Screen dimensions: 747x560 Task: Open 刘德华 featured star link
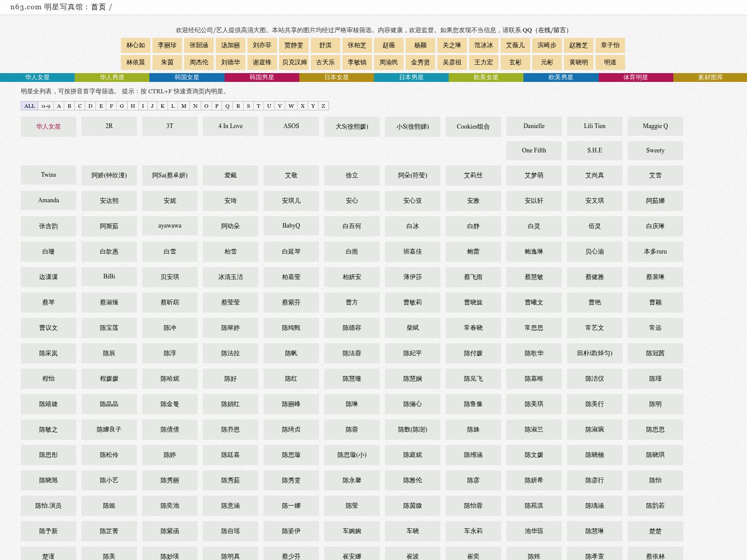[x=230, y=62]
